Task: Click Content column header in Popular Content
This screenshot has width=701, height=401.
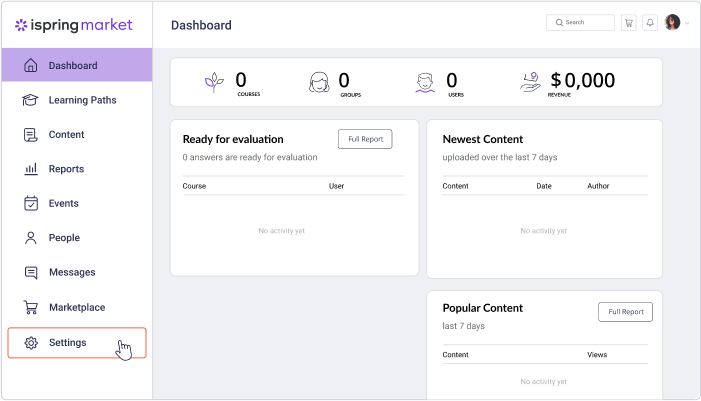Action: pyautogui.click(x=455, y=355)
